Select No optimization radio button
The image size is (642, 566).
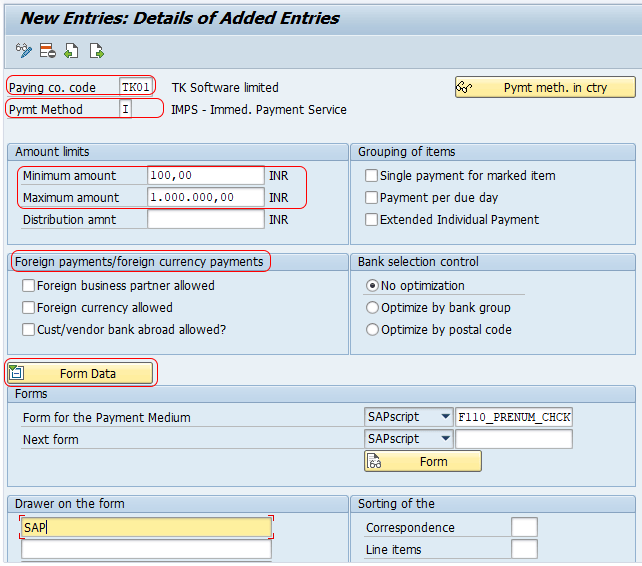click(372, 285)
